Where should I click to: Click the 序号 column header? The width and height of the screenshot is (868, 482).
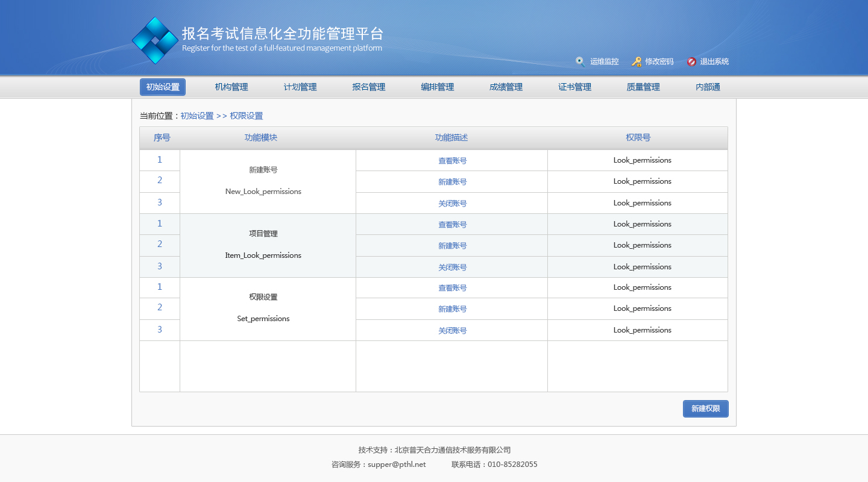(162, 137)
